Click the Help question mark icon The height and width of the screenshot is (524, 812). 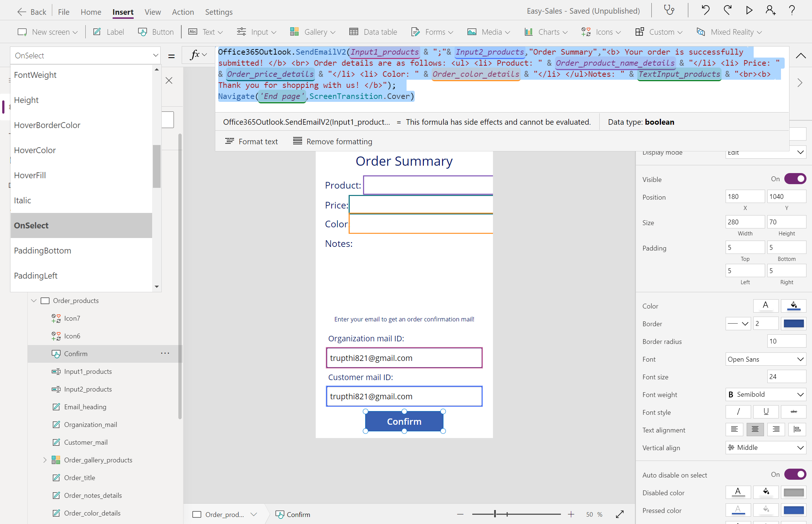click(x=792, y=10)
